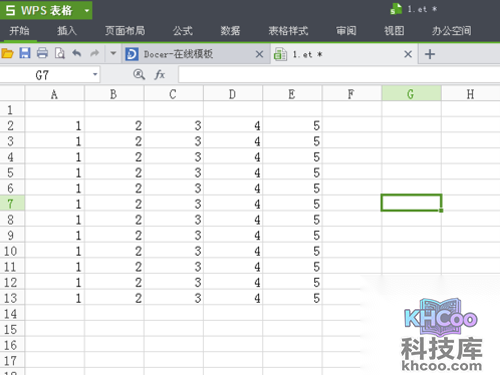The width and height of the screenshot is (500, 375).
Task: Click the selected cell G7
Action: tap(411, 203)
